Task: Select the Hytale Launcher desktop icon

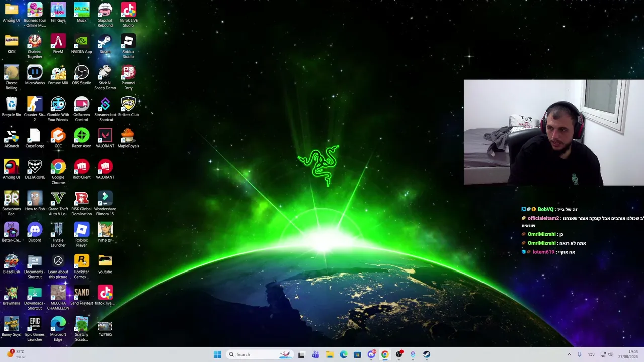Action: (58, 235)
